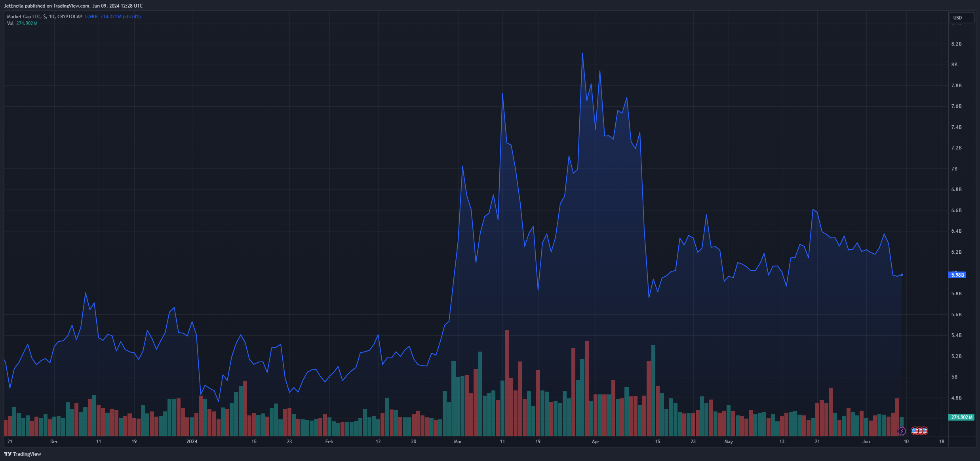Viewport: 980px width, 461px height.
Task: Click the green 274.902M volume tag on axis
Action: [962, 417]
